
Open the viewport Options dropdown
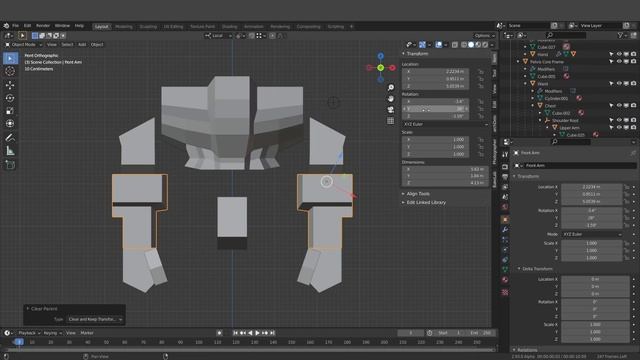(x=484, y=36)
